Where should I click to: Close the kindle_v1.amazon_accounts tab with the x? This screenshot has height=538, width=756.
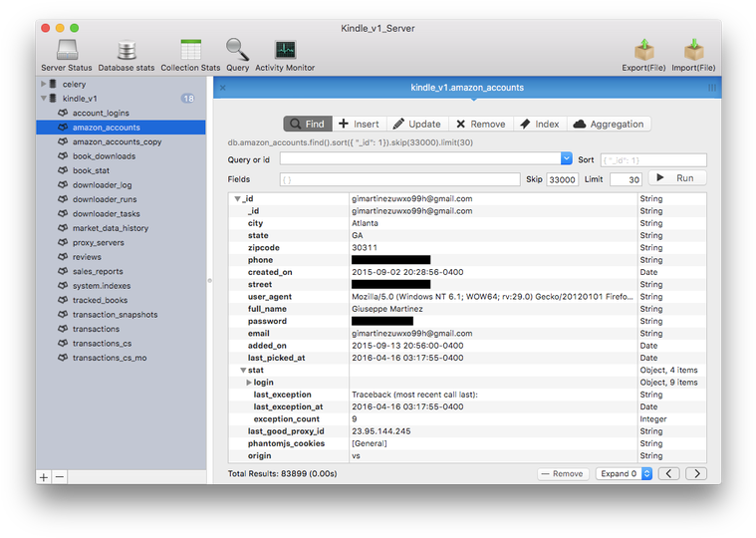223,88
